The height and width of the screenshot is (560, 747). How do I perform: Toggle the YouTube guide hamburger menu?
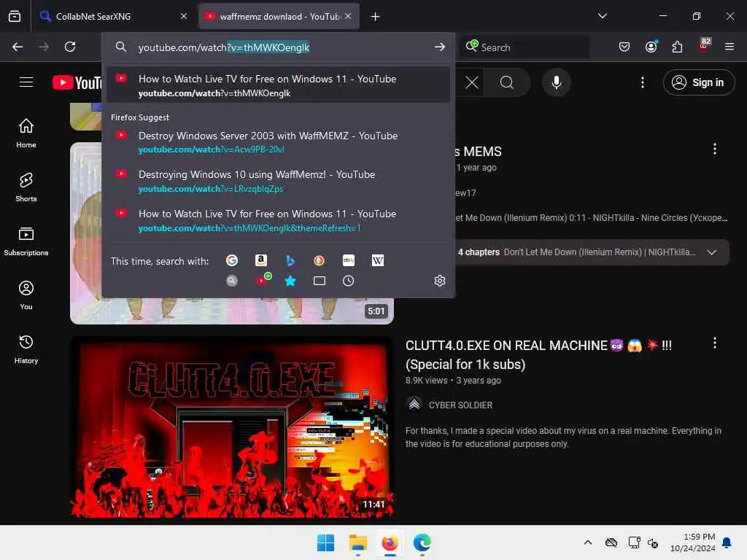(x=26, y=82)
